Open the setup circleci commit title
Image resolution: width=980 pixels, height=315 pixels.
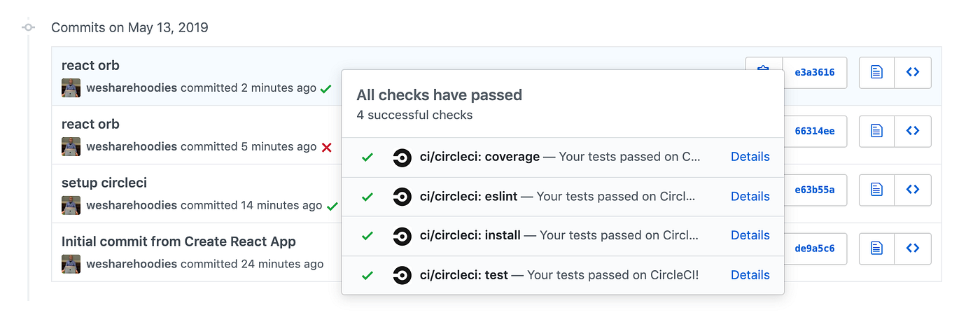[104, 183]
